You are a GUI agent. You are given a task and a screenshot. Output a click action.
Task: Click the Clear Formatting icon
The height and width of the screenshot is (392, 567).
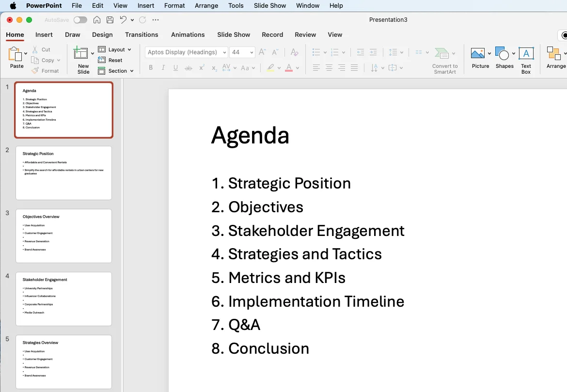294,52
